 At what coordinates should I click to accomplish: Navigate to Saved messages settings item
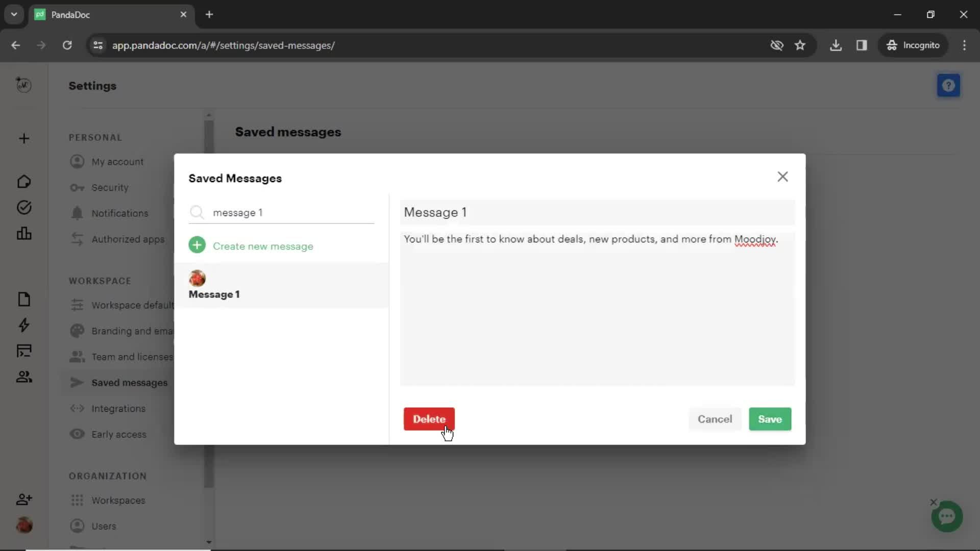coord(130,382)
